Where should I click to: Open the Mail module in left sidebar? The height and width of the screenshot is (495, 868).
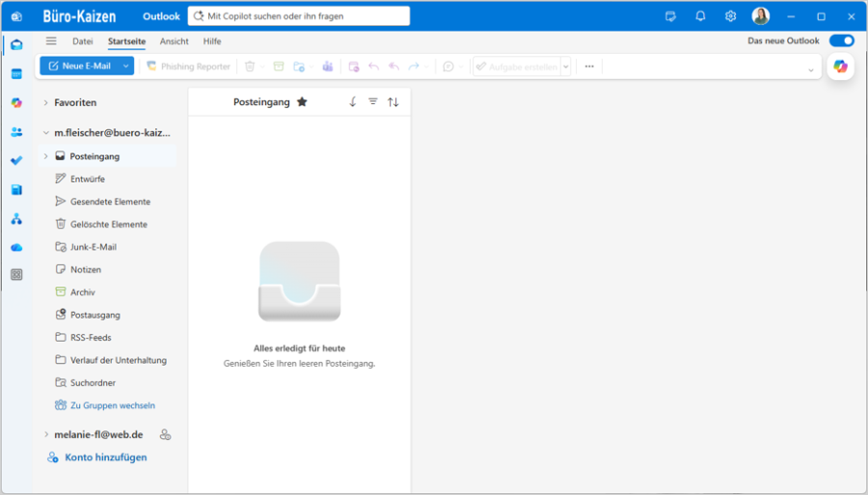[16, 44]
